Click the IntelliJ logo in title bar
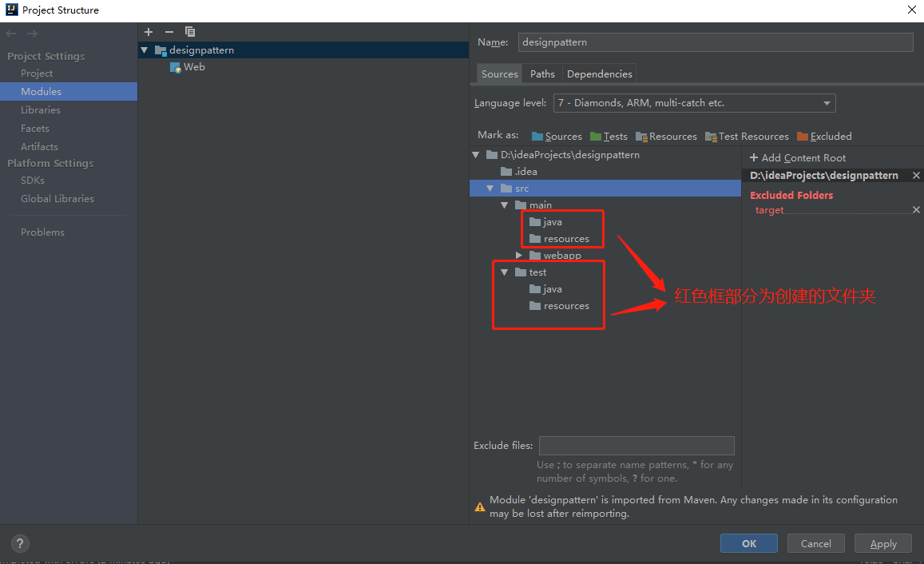Image resolution: width=924 pixels, height=564 pixels. pos(11,10)
